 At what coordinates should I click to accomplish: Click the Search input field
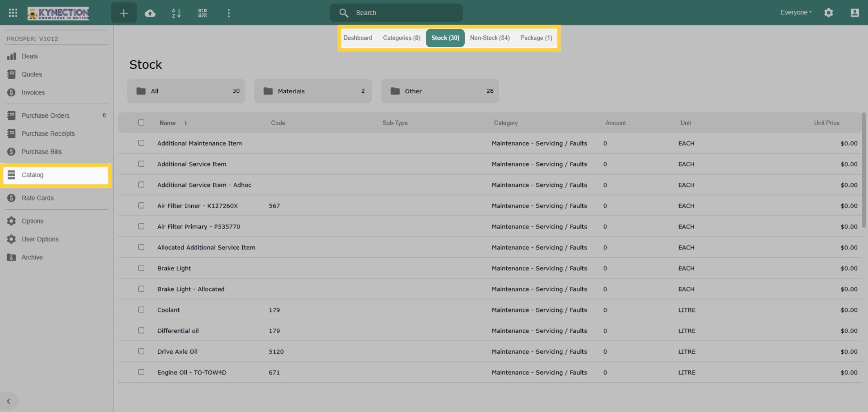point(396,13)
